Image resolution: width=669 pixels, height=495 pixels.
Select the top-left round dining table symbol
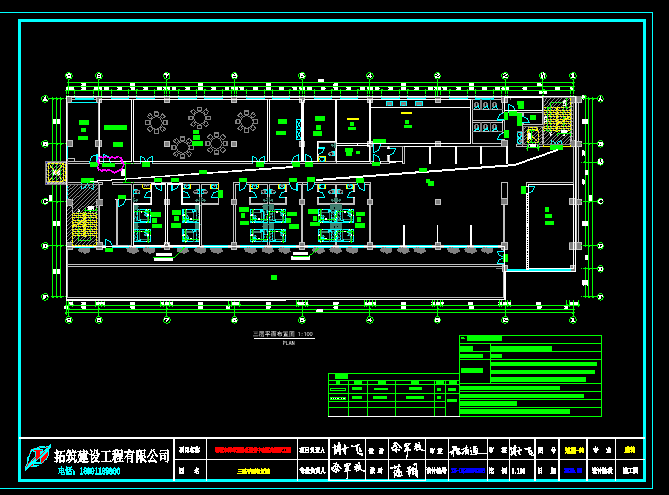pyautogui.click(x=157, y=122)
